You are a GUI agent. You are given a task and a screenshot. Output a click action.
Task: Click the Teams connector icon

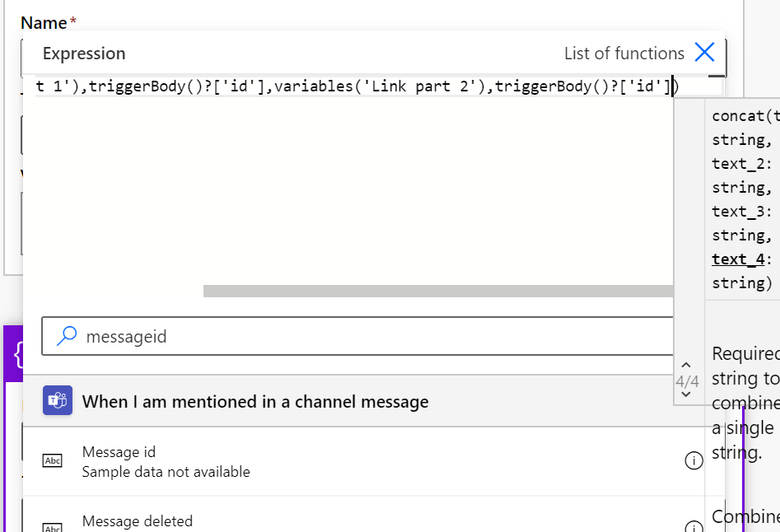(x=58, y=402)
